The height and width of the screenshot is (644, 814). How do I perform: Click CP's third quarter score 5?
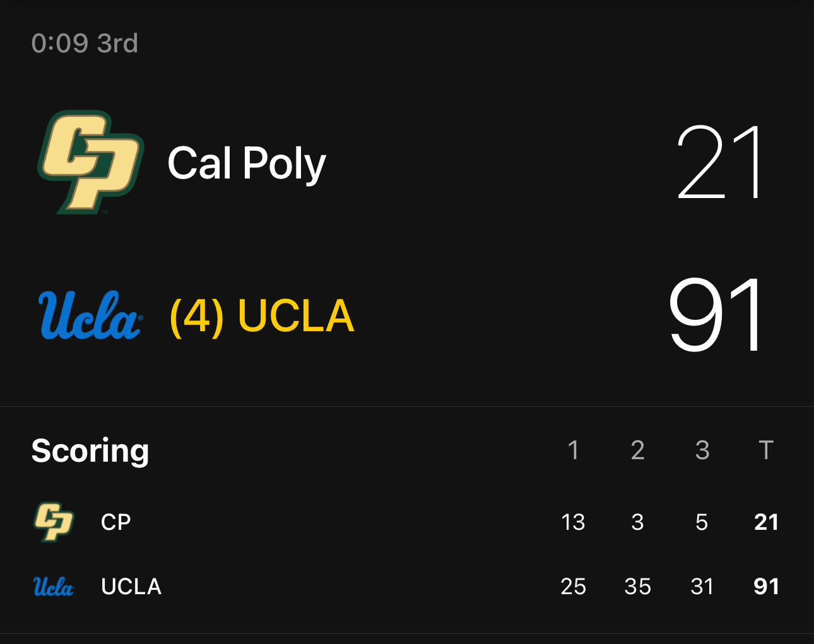point(702,522)
